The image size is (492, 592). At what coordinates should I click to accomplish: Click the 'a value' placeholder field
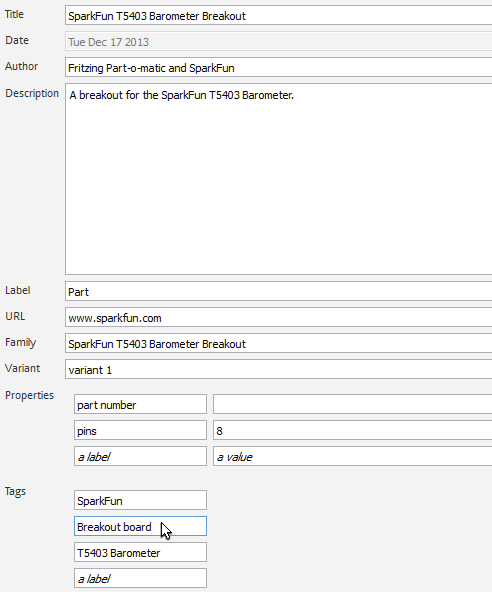(x=353, y=456)
